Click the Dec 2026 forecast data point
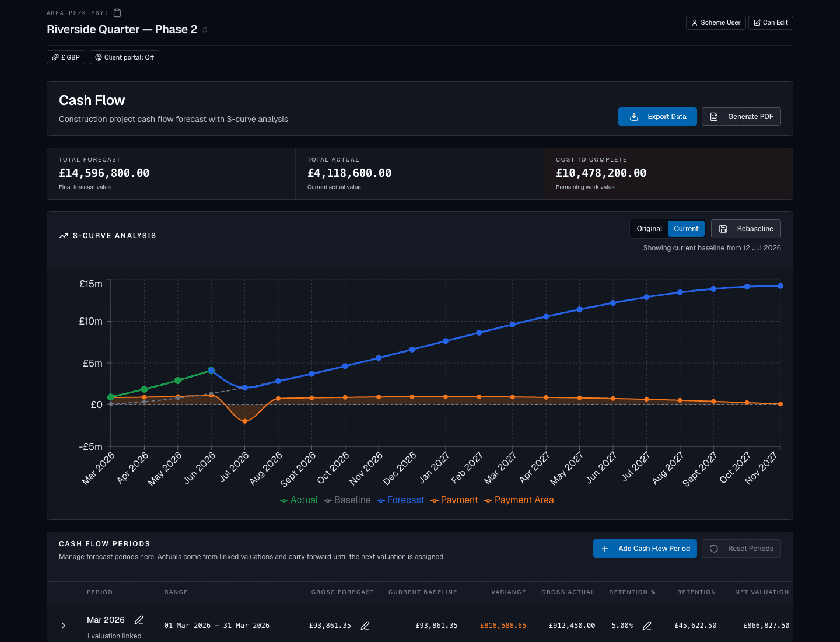Screen dimensions: 840x642 412,350
